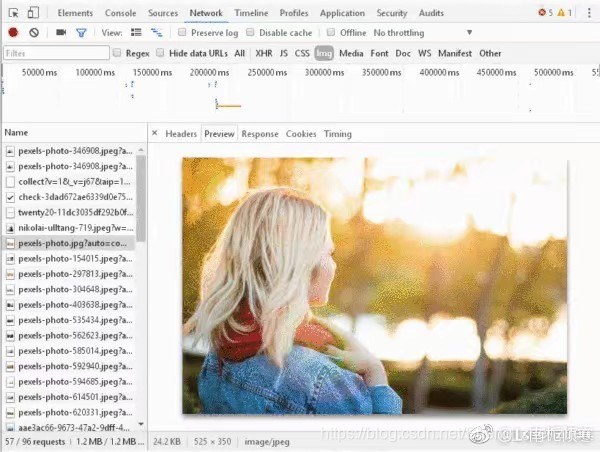Filter requests by Media

pos(351,53)
